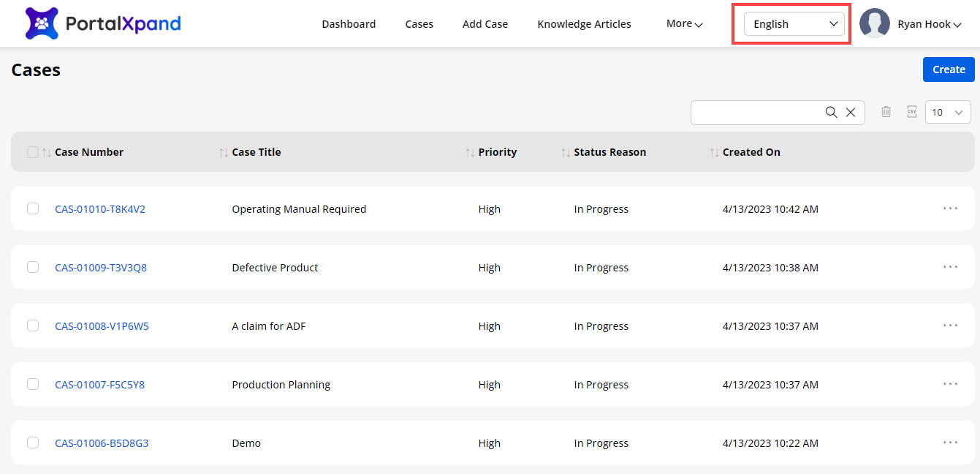Select checkbox for case CAS-01007-F5C5Y8
The height and width of the screenshot is (474, 980).
[33, 384]
